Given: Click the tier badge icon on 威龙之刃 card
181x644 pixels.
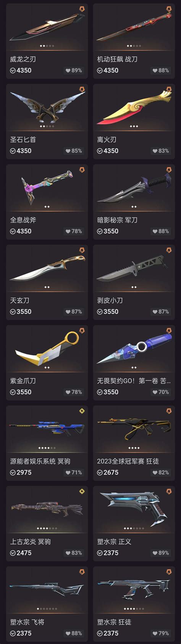Looking at the screenshot, I should tap(82, 9).
